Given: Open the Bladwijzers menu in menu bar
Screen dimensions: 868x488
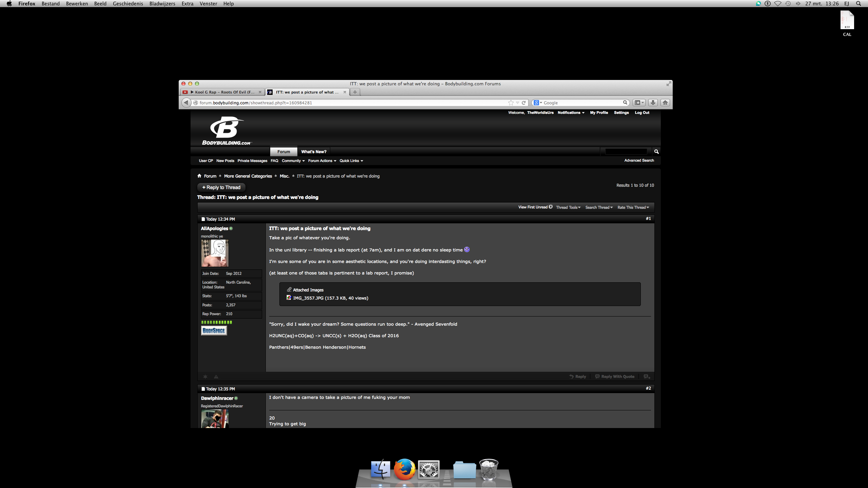Looking at the screenshot, I should pyautogui.click(x=162, y=4).
